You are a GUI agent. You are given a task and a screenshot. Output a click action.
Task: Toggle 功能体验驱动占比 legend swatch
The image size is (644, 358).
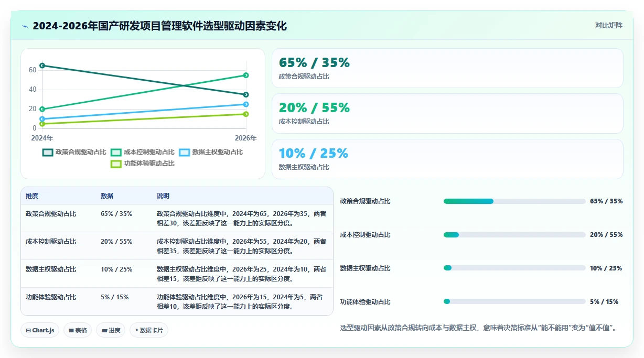[116, 164]
